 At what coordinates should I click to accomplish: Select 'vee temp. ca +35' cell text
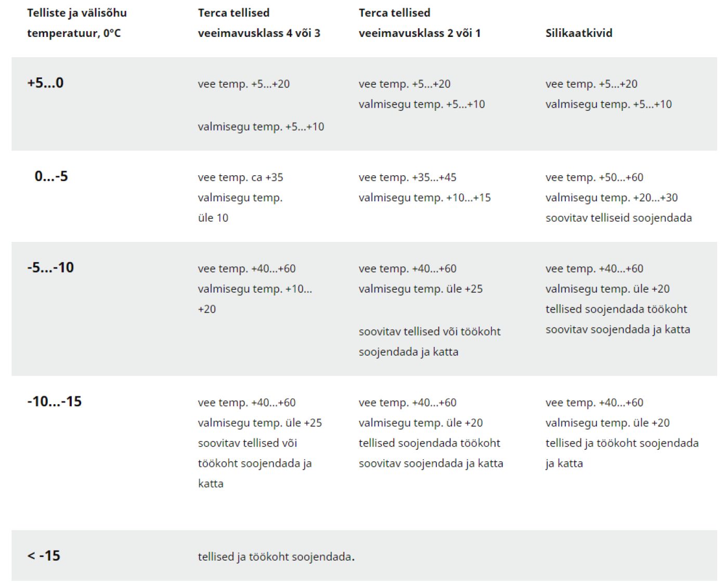click(240, 177)
